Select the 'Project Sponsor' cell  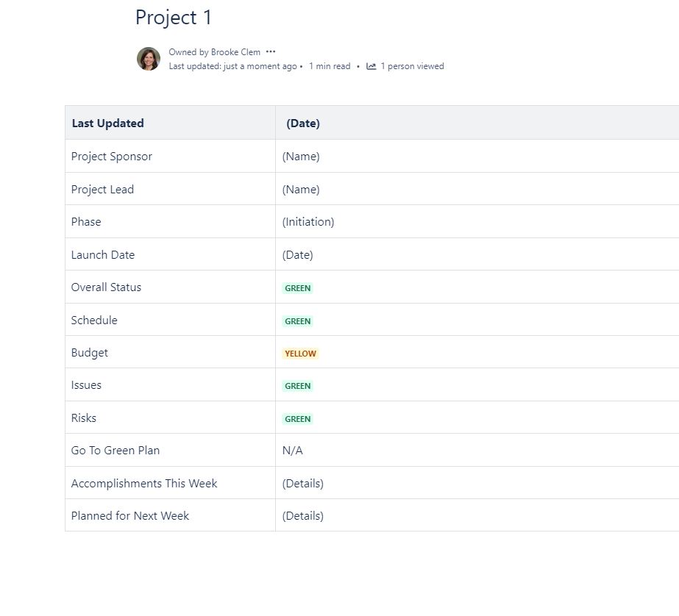[x=170, y=156]
